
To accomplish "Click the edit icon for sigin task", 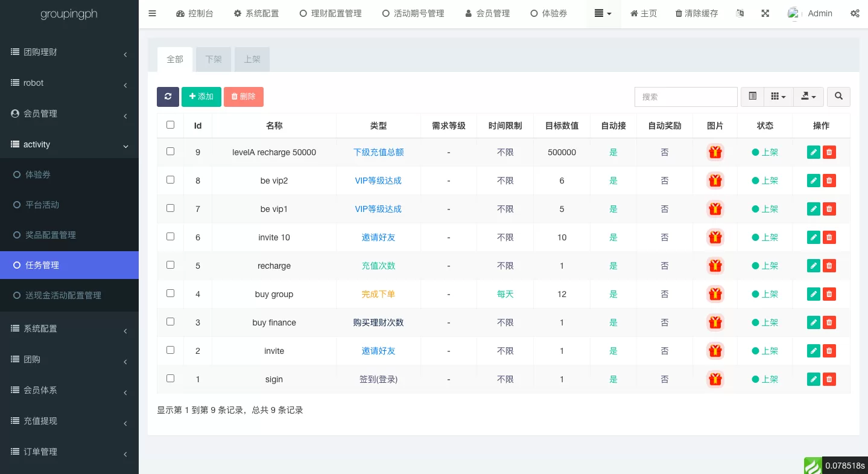I will point(813,379).
